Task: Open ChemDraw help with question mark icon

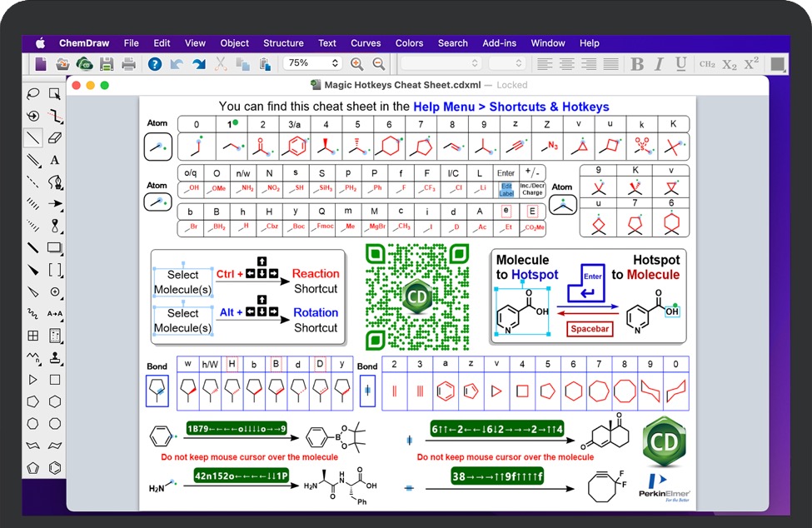Action: tap(154, 63)
